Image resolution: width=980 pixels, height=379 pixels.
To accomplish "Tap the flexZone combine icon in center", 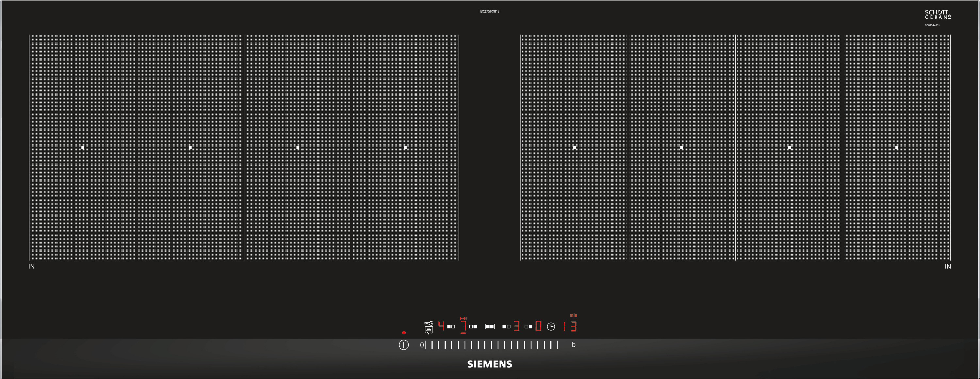I will tap(490, 326).
